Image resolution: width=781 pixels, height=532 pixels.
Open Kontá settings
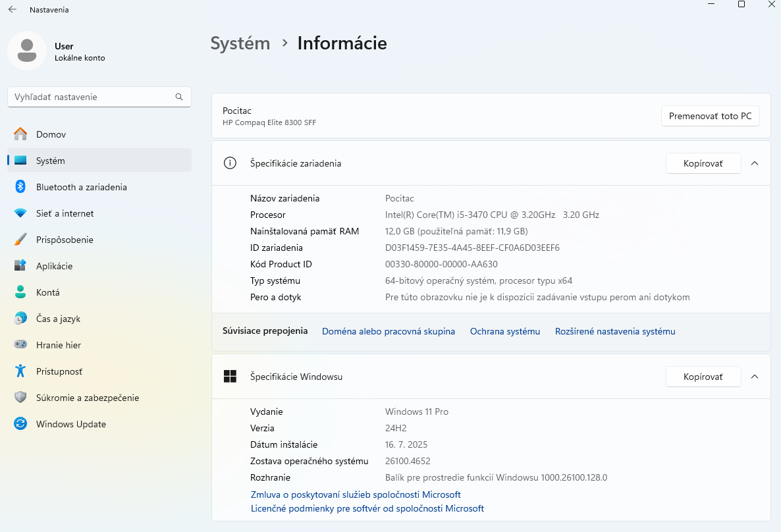point(99,292)
